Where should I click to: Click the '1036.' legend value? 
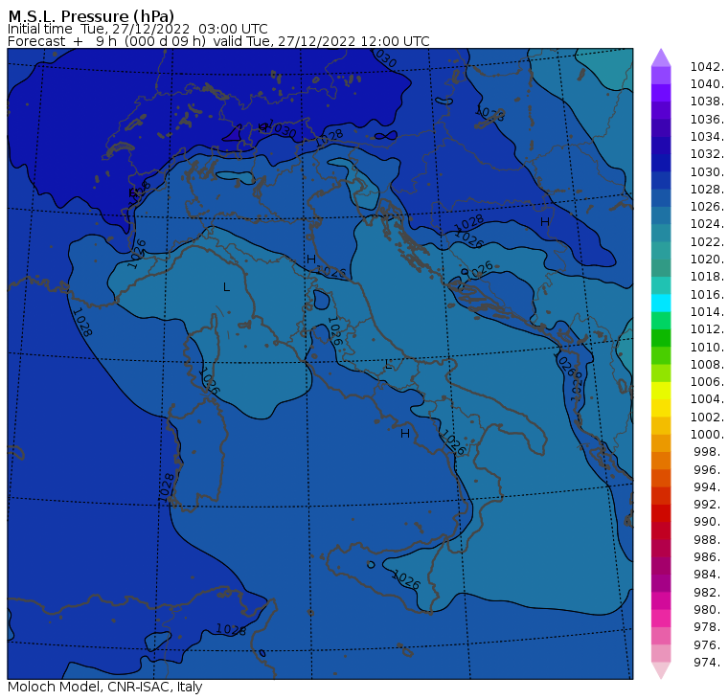click(x=707, y=120)
